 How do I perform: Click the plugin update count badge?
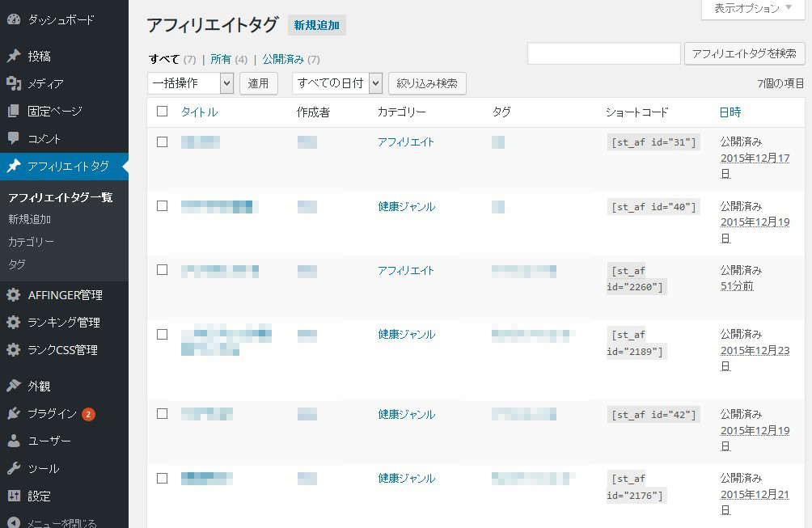click(88, 414)
